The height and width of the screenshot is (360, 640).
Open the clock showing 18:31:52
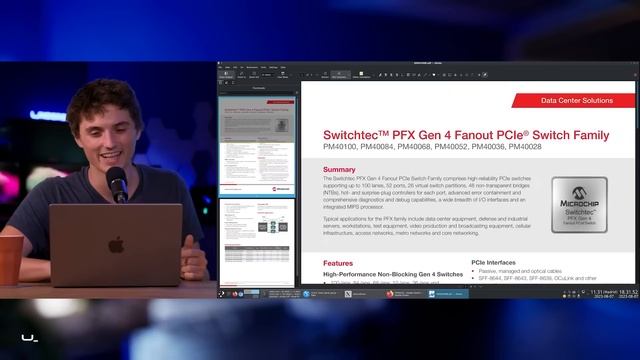[x=629, y=294]
